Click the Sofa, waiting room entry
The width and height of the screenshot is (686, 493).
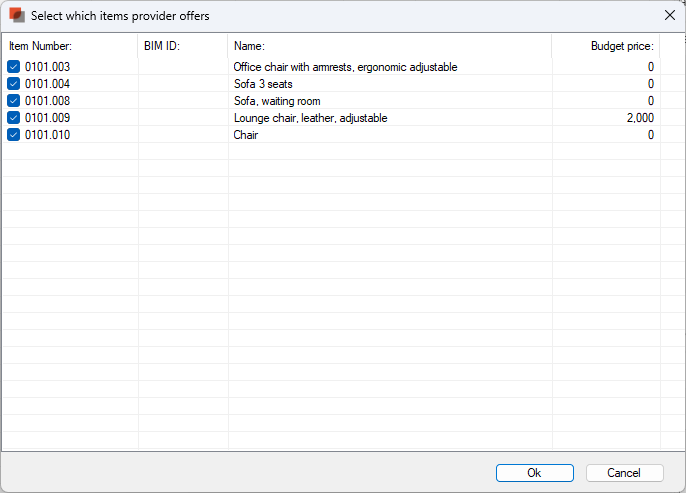pyautogui.click(x=277, y=101)
